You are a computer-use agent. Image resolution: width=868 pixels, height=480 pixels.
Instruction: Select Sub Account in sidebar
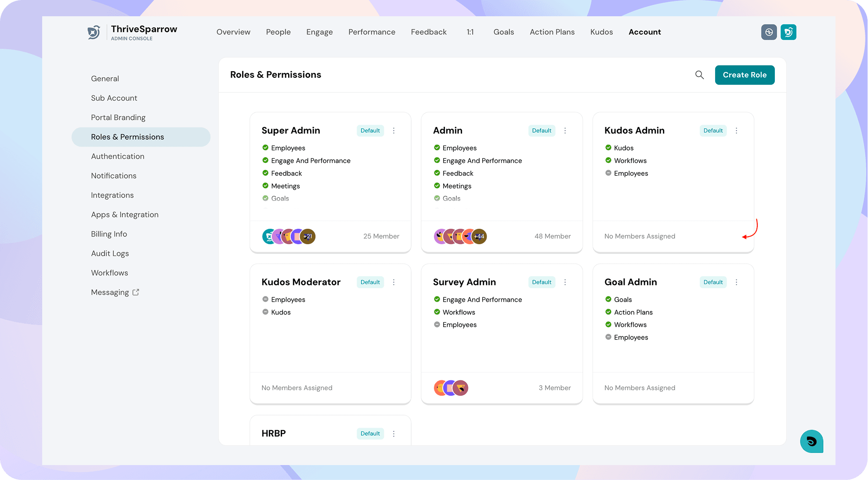[x=114, y=98]
